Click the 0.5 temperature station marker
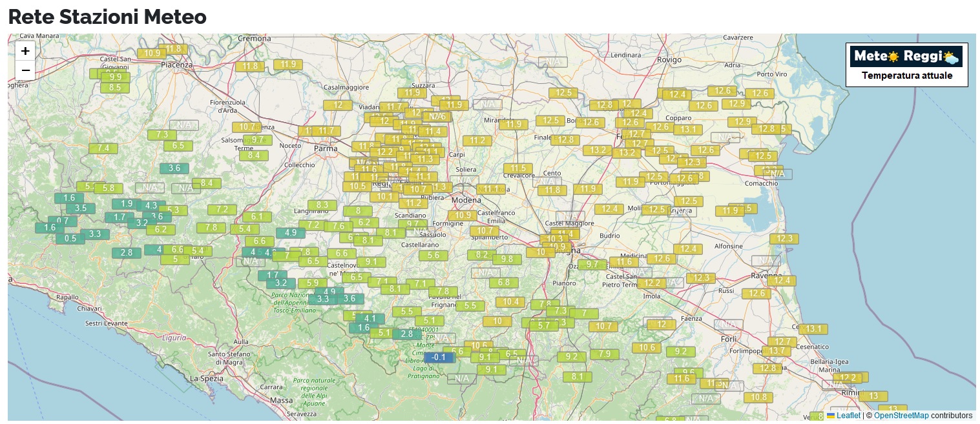 (x=70, y=239)
